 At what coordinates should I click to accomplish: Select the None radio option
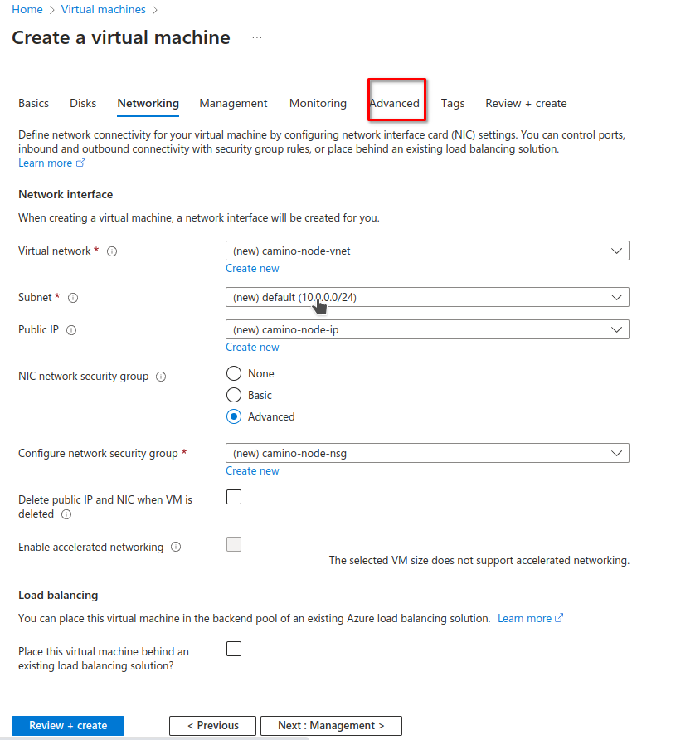click(x=234, y=374)
